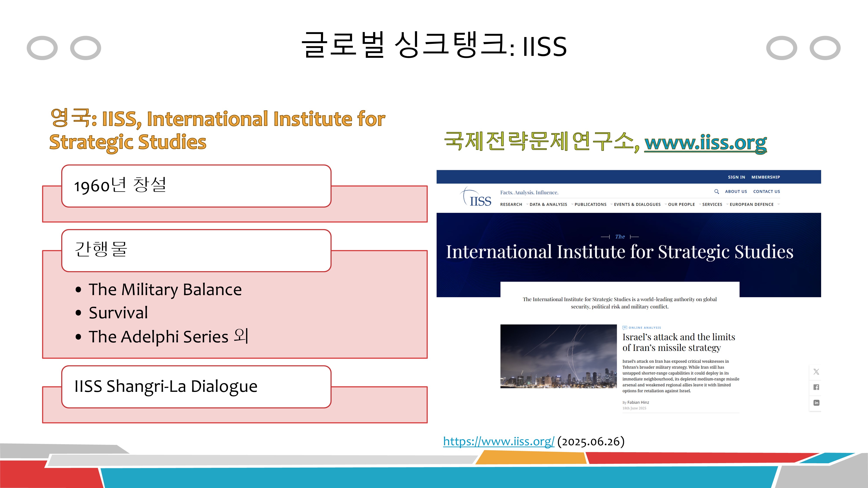Open the RESEARCH menu
Screen dimensions: 868x488
[x=511, y=205]
